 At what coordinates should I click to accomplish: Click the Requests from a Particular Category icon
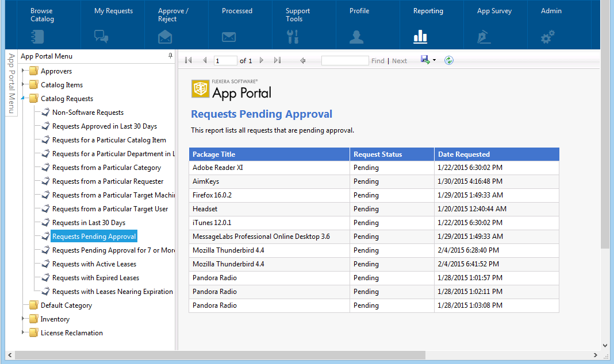click(45, 167)
